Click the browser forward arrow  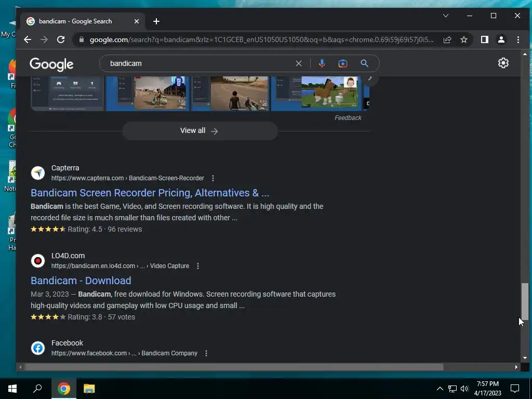tap(44, 39)
